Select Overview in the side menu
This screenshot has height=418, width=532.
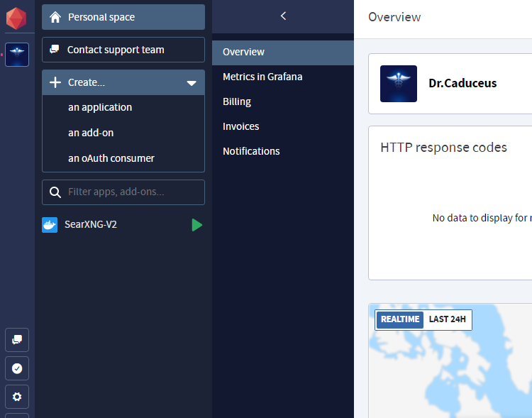[282, 53]
